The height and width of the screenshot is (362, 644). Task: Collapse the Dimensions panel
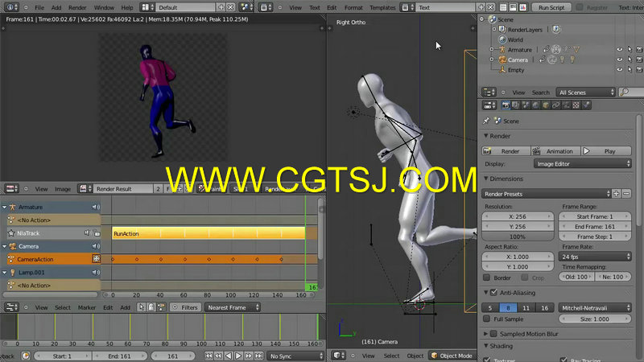tap(486, 179)
